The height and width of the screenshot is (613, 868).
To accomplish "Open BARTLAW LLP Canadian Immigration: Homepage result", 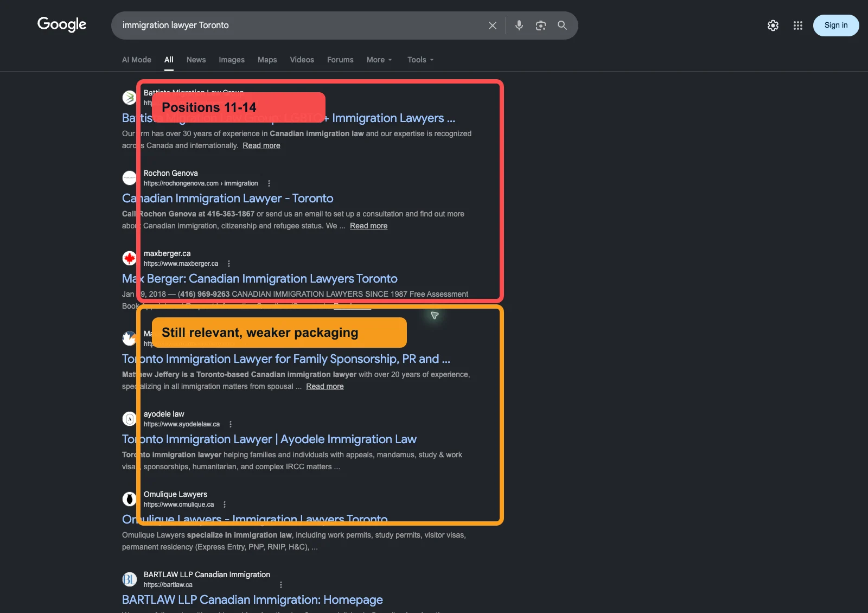I will (x=252, y=600).
